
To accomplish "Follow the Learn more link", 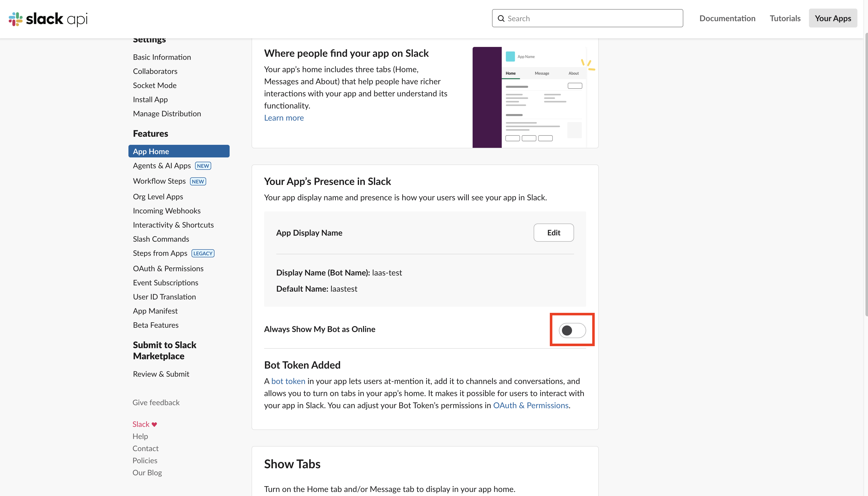I will tap(284, 118).
